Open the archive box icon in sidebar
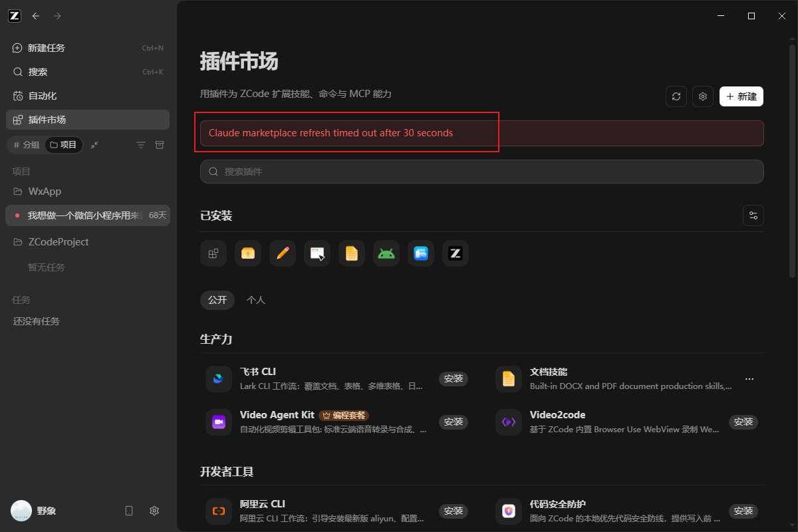This screenshot has width=798, height=532. (x=160, y=145)
